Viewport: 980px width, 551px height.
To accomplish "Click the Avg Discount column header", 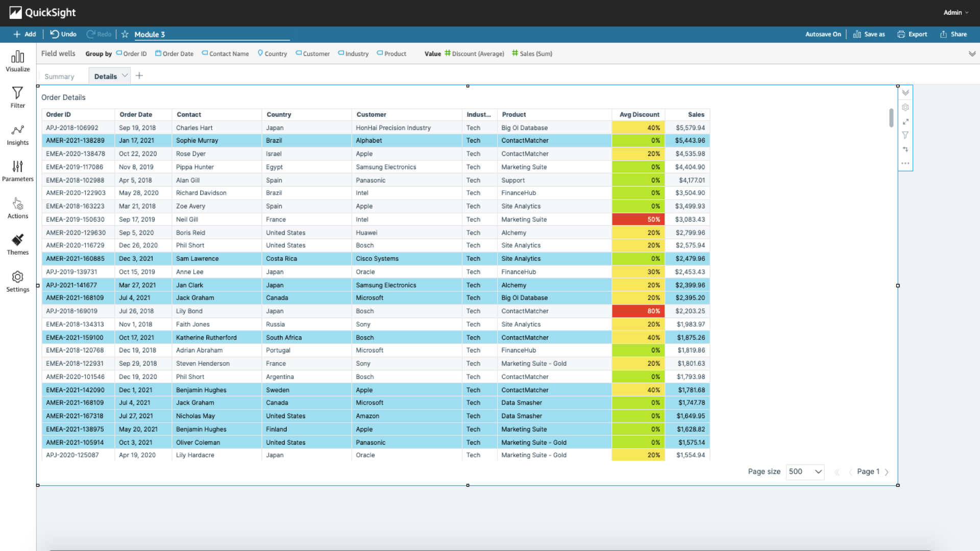I will click(639, 115).
